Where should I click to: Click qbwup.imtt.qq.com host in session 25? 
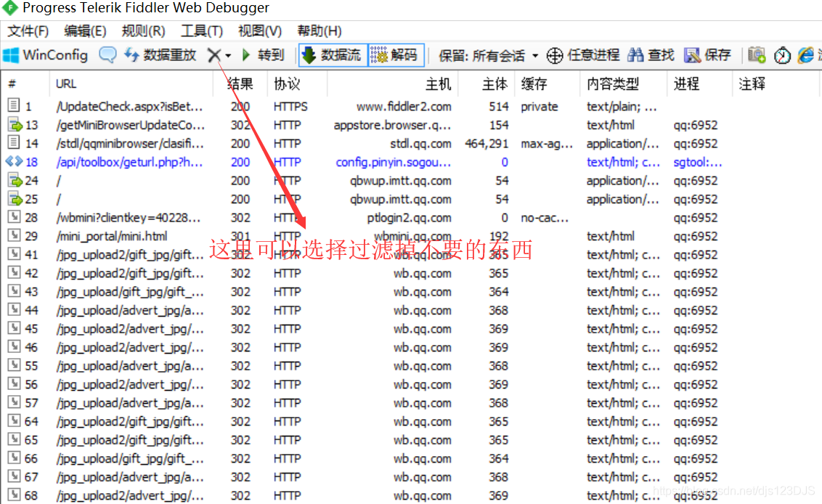click(x=401, y=199)
